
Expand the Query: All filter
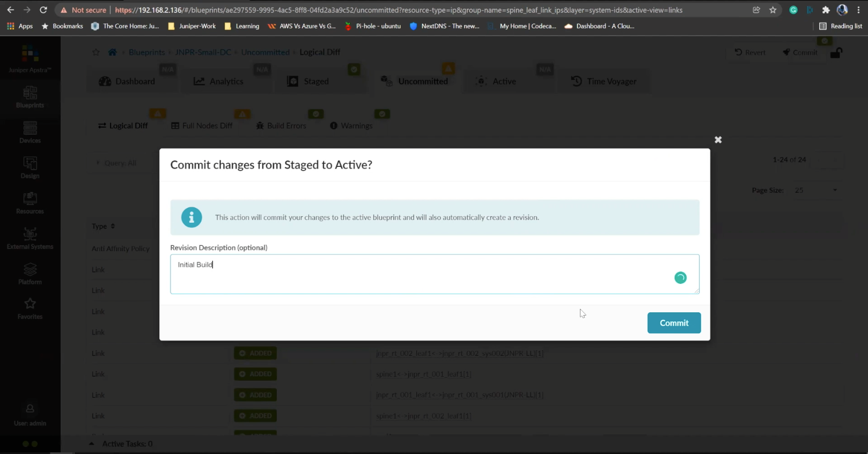coord(116,163)
